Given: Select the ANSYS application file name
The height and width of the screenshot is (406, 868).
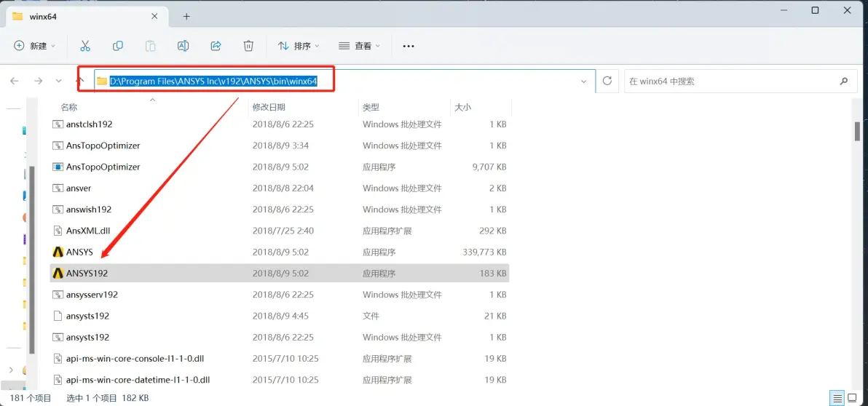Looking at the screenshot, I should point(79,252).
